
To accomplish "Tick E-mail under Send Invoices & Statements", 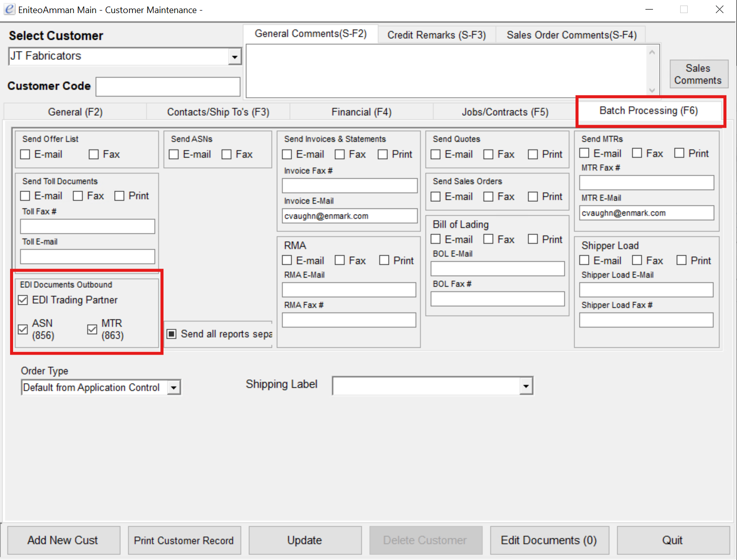I will 287,154.
